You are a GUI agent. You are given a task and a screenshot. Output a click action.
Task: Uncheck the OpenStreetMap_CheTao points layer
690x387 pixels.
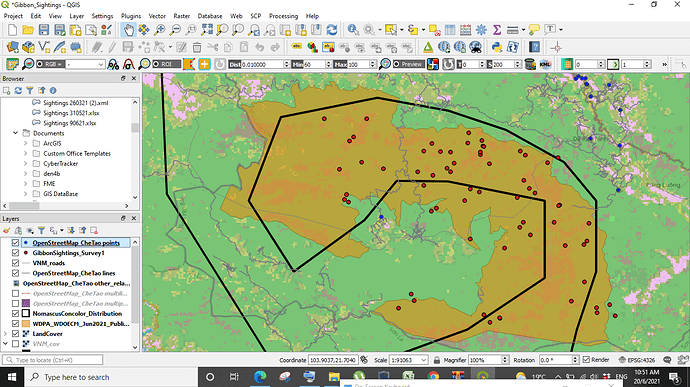tap(15, 243)
